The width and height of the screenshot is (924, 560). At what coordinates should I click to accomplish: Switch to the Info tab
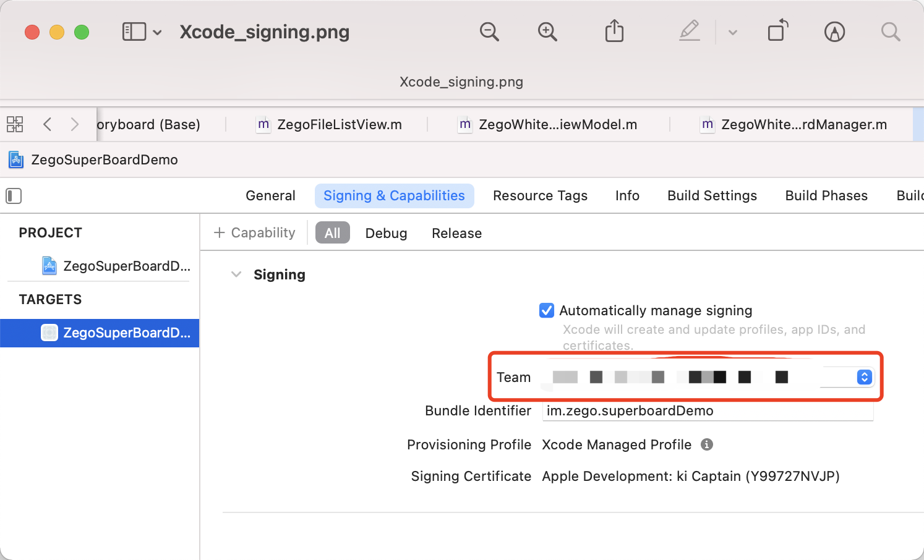(627, 195)
